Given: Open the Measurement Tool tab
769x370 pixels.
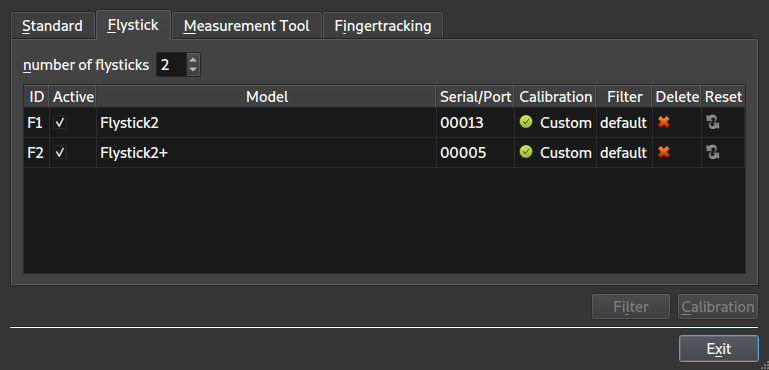Looking at the screenshot, I should point(247,26).
